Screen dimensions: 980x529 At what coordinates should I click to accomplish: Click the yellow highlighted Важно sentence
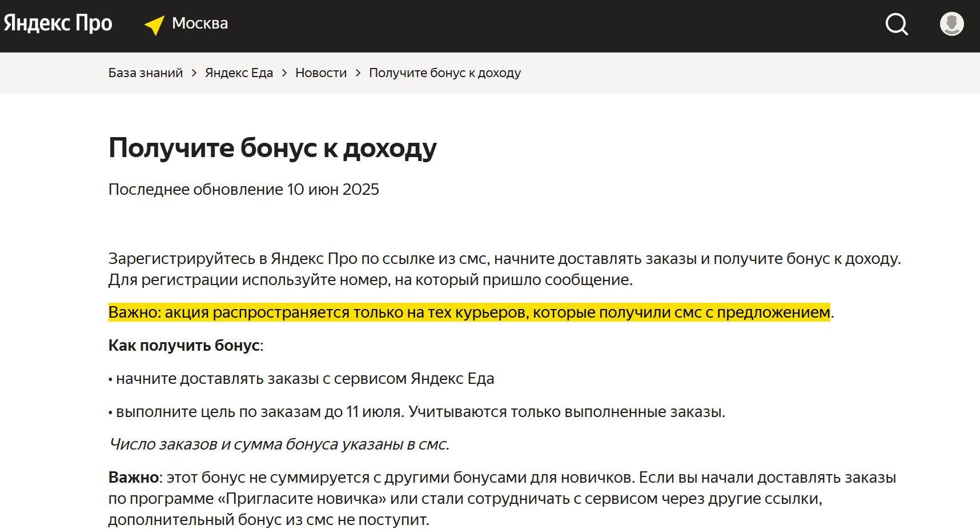469,312
